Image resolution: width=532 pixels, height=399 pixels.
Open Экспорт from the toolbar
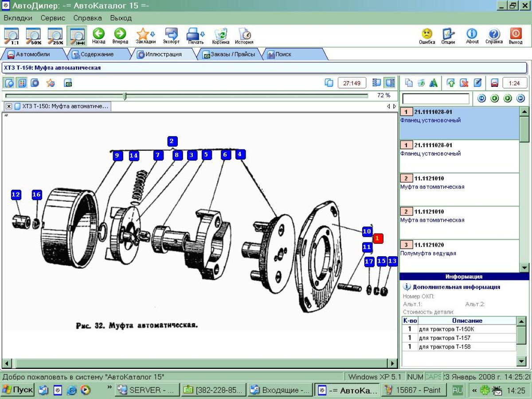tap(171, 35)
